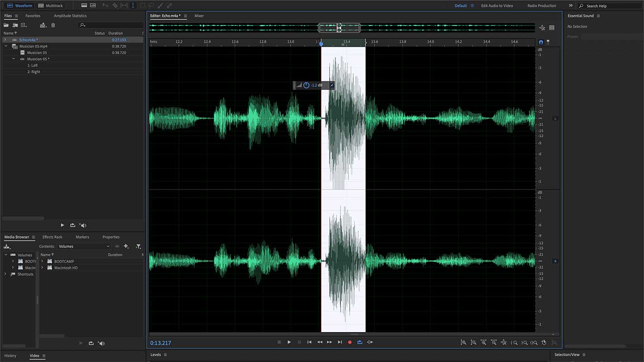The width and height of the screenshot is (644, 362).
Task: Switch to Multitrack view
Action: tap(51, 6)
